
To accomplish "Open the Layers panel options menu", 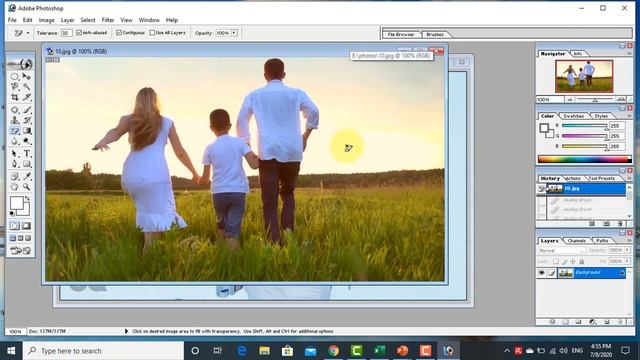I will pos(629,241).
